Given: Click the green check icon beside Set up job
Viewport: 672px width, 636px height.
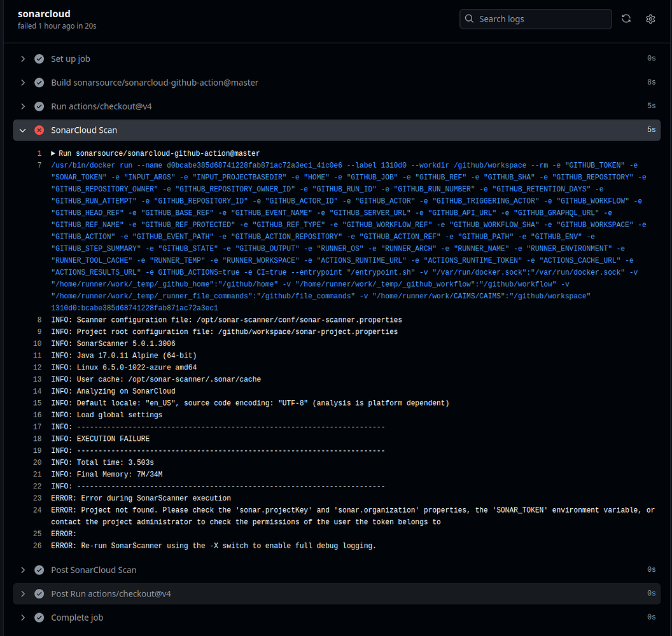Looking at the screenshot, I should [x=39, y=58].
